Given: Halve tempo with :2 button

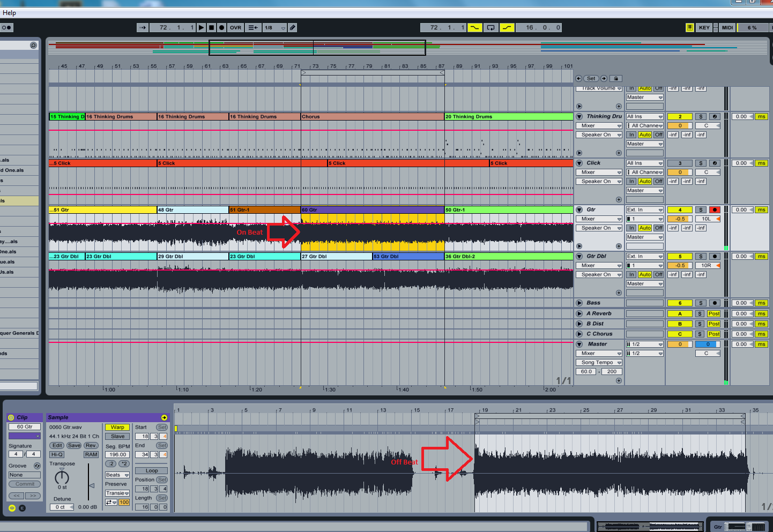Looking at the screenshot, I should click(x=111, y=463).
